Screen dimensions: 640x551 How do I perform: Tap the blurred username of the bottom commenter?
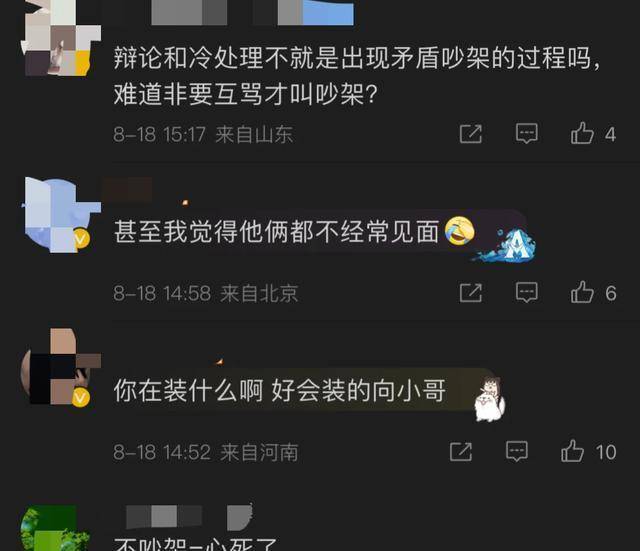tap(189, 517)
